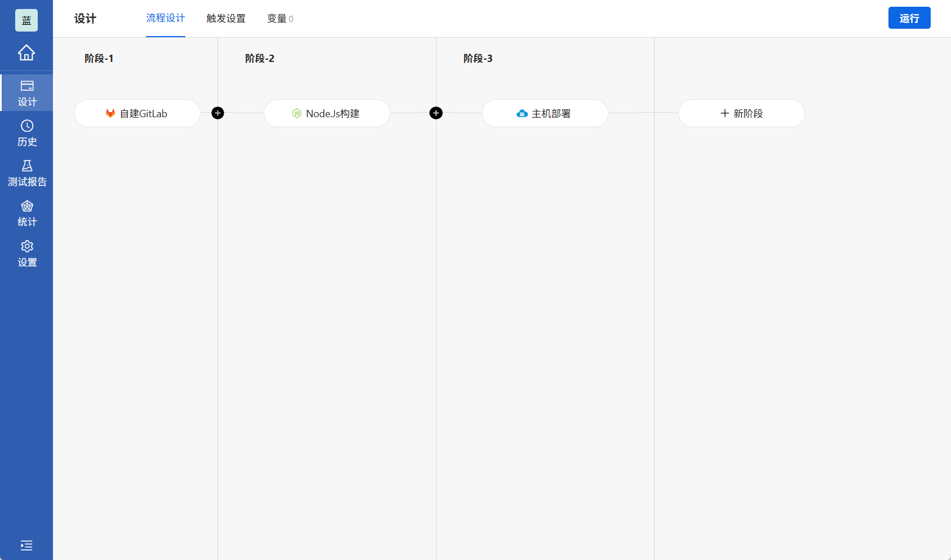View the 测试报告 test report section

tap(26, 173)
